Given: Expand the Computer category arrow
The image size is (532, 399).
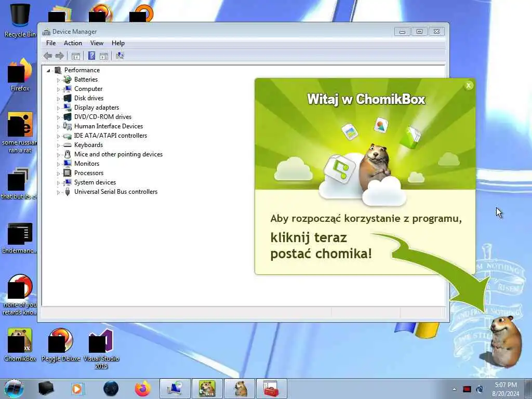Looking at the screenshot, I should [x=58, y=89].
